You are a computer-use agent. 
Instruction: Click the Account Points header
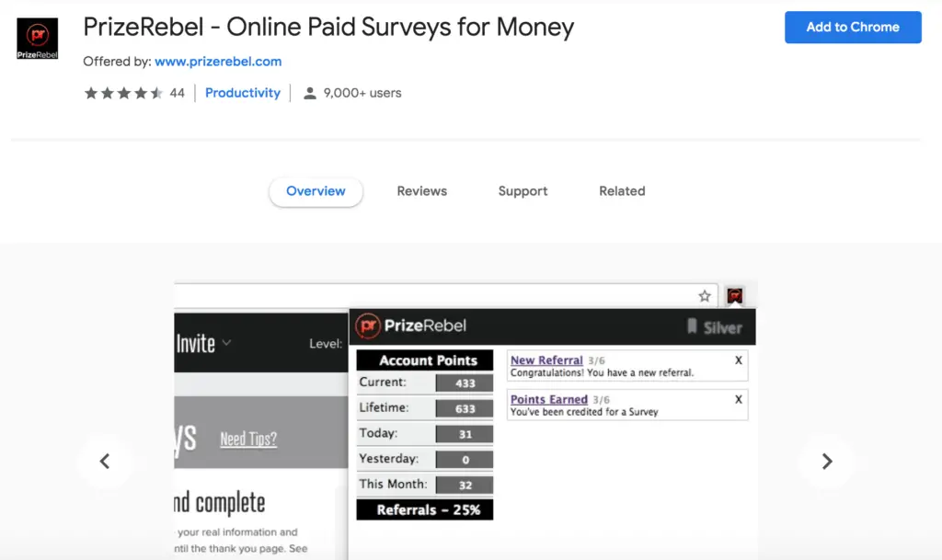[x=425, y=360]
